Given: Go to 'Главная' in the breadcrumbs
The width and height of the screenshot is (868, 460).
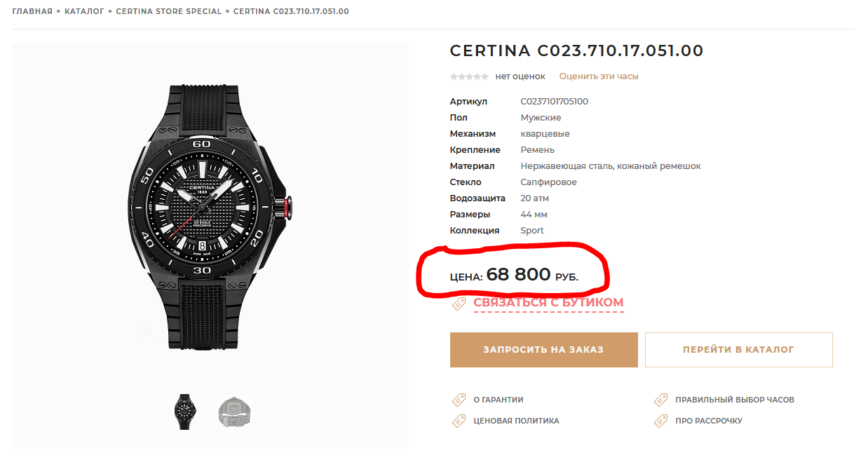Looking at the screenshot, I should (32, 11).
